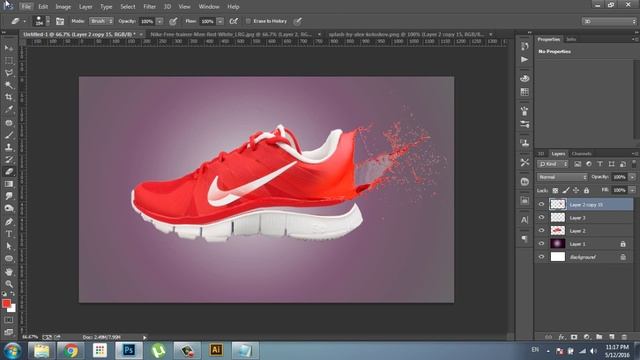Select the Rectangular Marquee tool

(x=9, y=60)
